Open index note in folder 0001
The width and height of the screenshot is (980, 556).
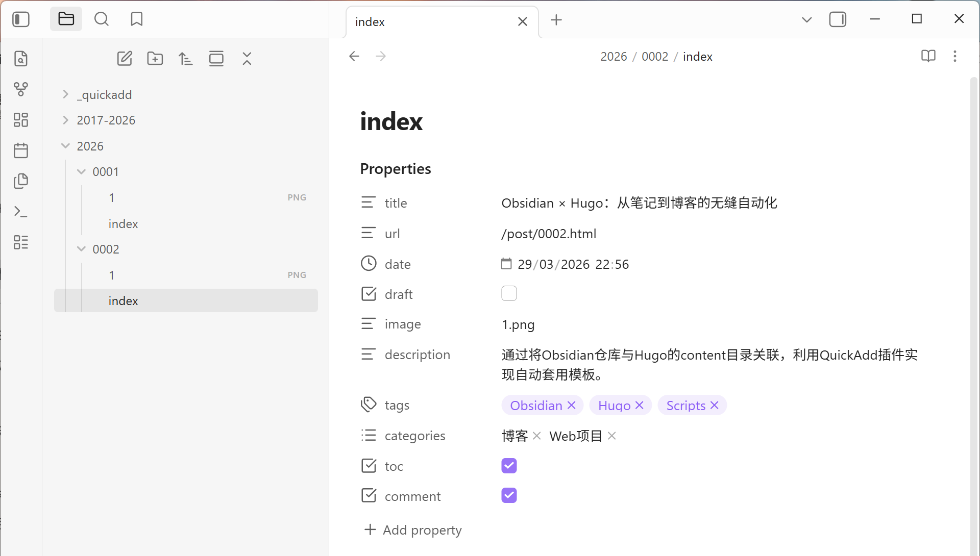pos(123,224)
